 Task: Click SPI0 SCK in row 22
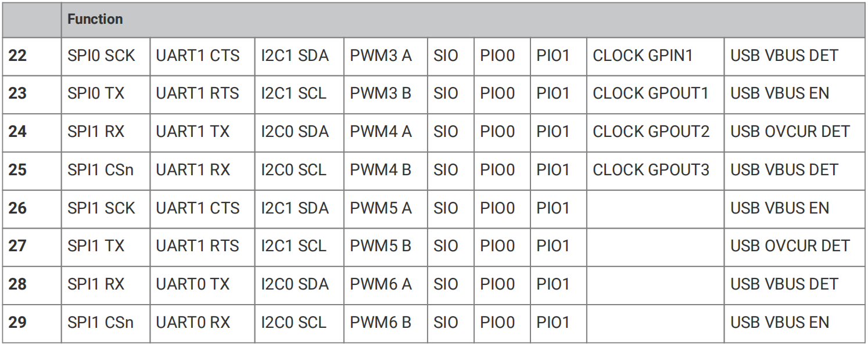tap(106, 56)
